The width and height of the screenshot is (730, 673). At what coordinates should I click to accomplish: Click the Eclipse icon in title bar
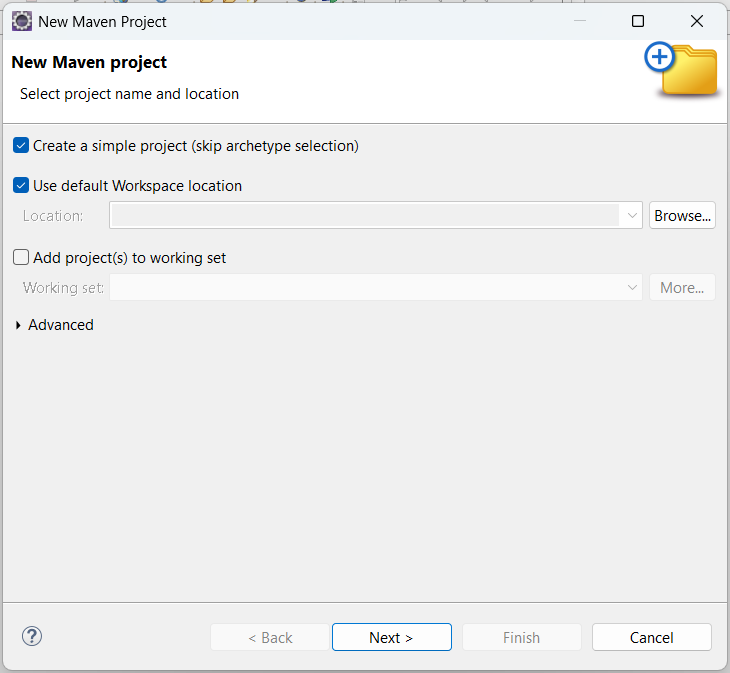tap(21, 21)
